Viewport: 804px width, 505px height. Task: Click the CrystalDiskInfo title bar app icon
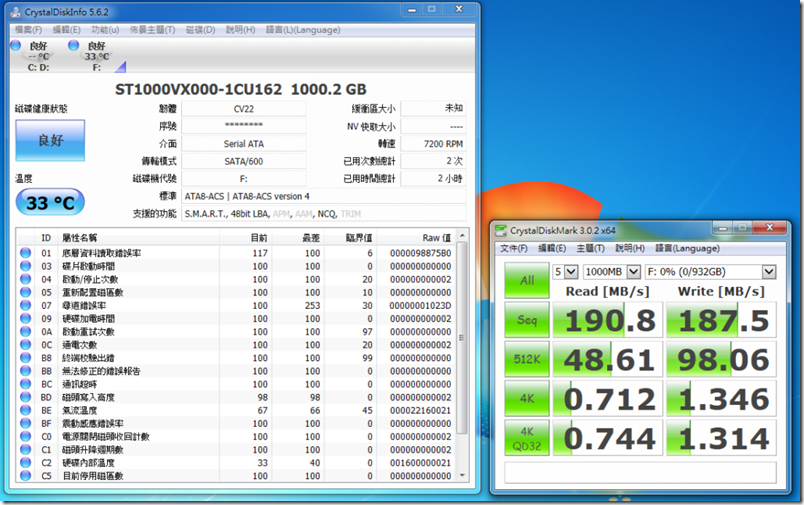click(x=15, y=12)
